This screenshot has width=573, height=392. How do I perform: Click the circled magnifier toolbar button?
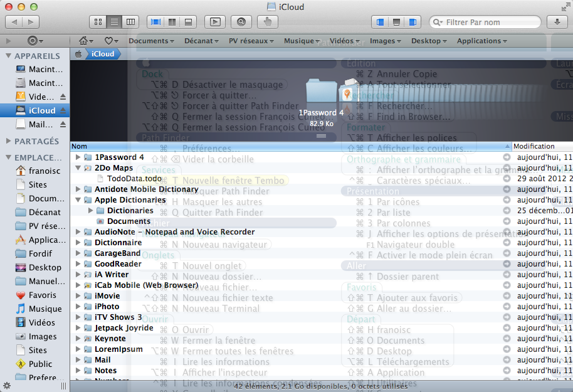click(241, 23)
